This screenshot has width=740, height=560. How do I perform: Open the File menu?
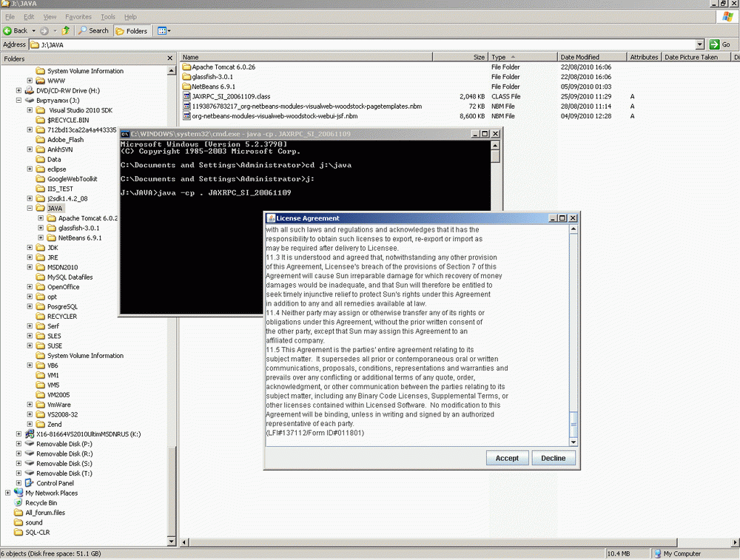(10, 17)
